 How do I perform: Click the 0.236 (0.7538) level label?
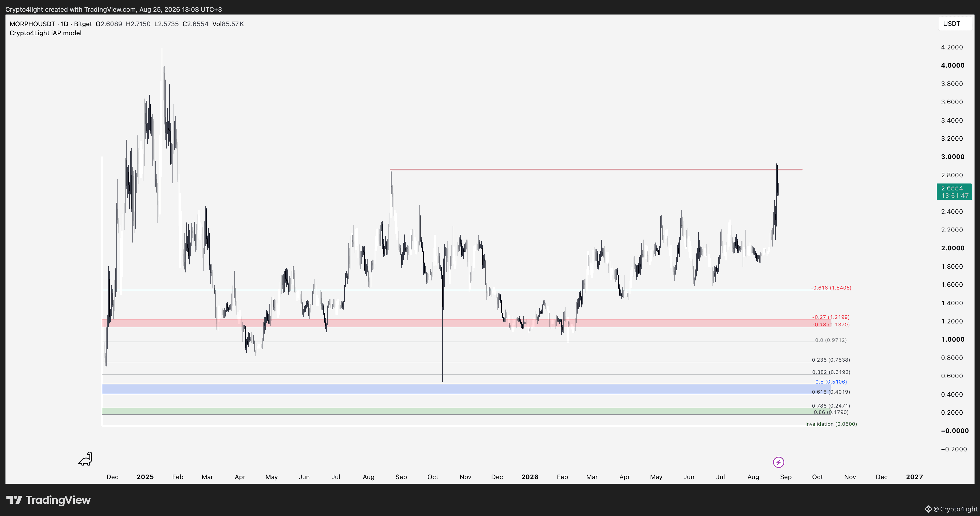click(x=831, y=359)
